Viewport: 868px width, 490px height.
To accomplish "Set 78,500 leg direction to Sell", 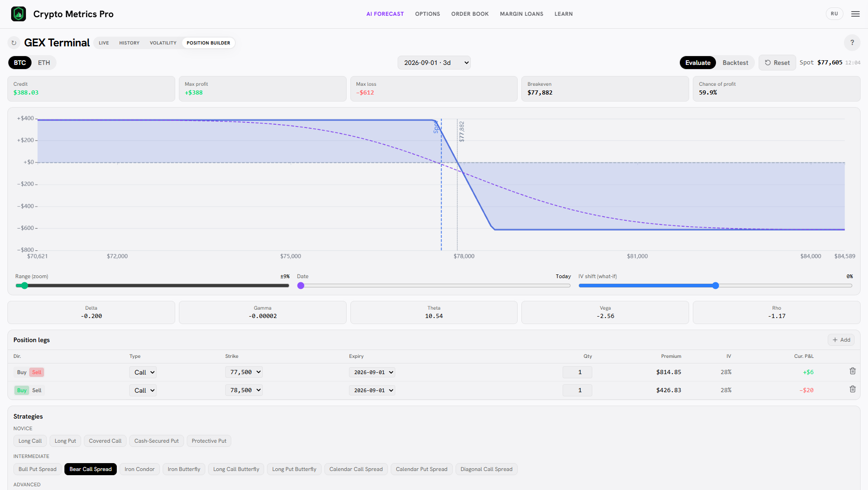I will (37, 390).
